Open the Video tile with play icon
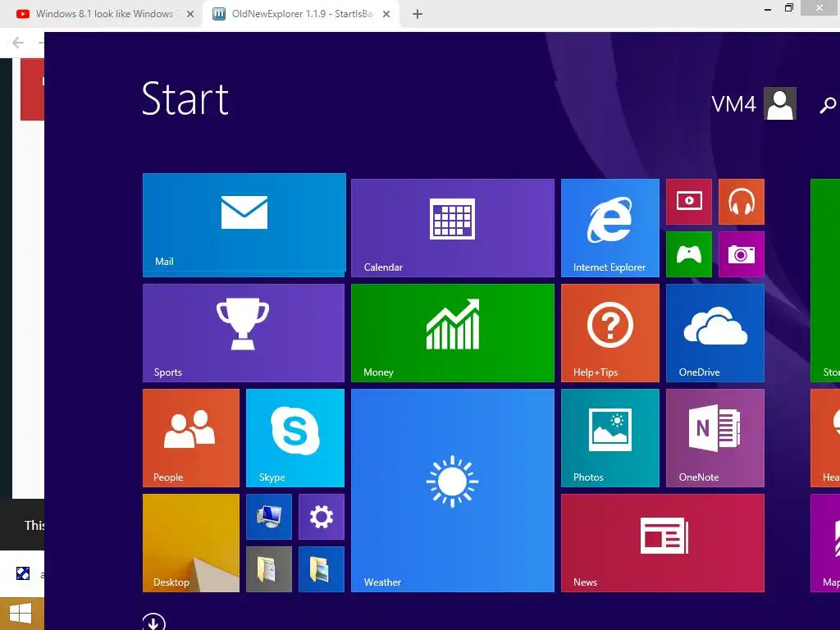Image resolution: width=840 pixels, height=630 pixels. (689, 202)
